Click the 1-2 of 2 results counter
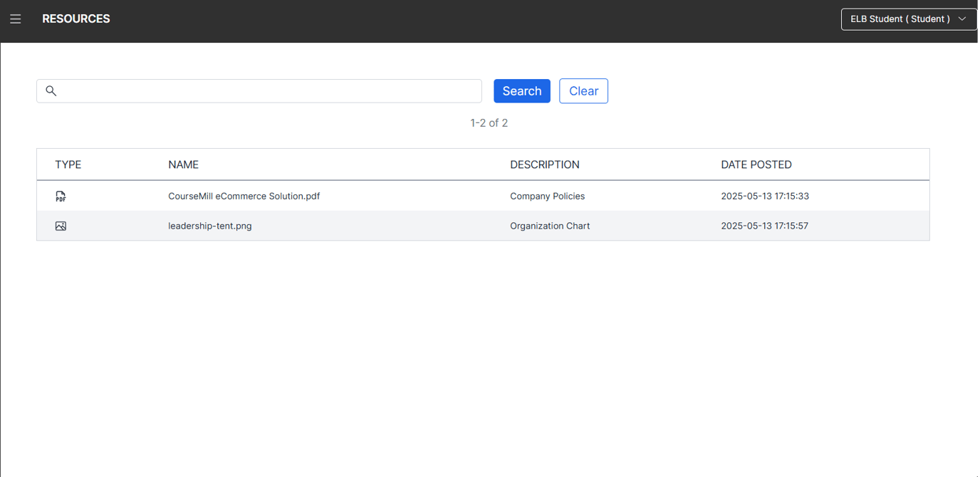This screenshot has height=477, width=980. (489, 122)
